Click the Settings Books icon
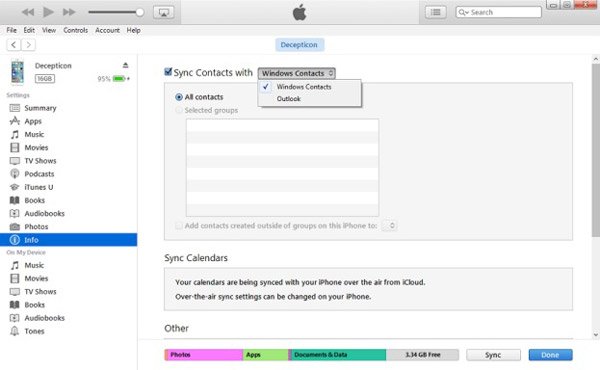Screen dimensions: 600x370 pyautogui.click(x=15, y=200)
